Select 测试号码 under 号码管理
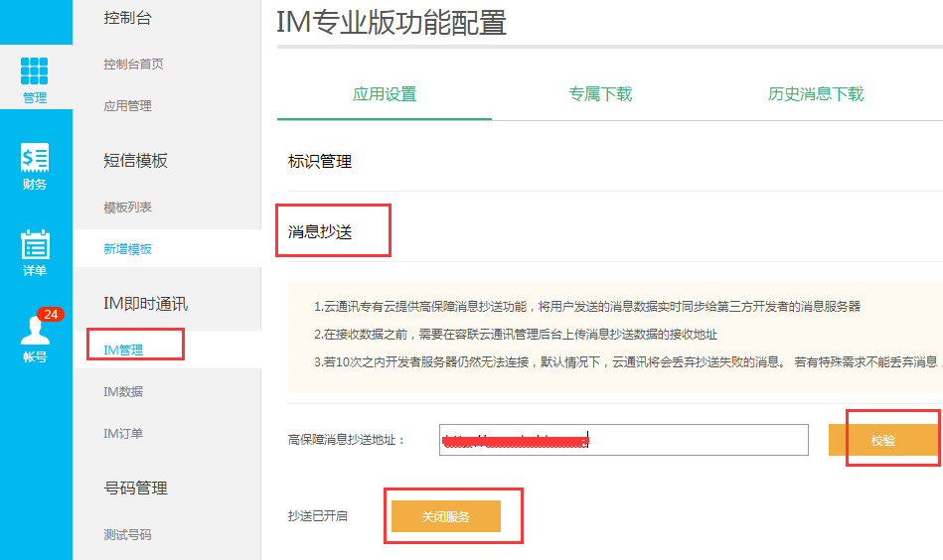The image size is (943, 560). [x=127, y=535]
